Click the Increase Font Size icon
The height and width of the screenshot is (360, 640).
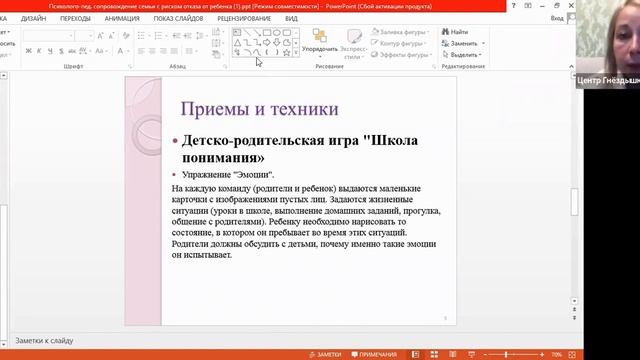[x=100, y=36]
